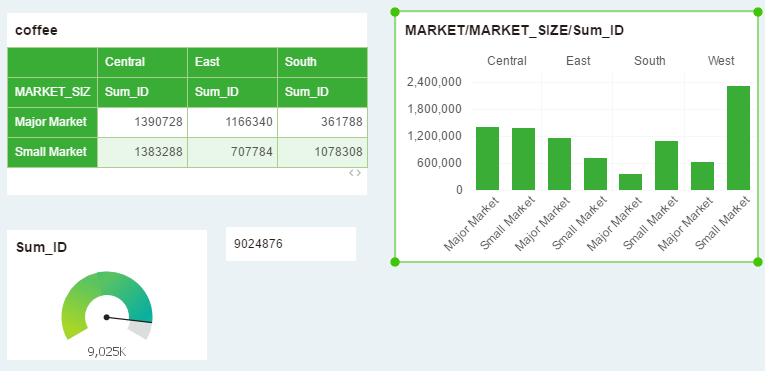Screen dimensions: 765x371
Task: Click cell value 1078308
Action: tap(322, 152)
